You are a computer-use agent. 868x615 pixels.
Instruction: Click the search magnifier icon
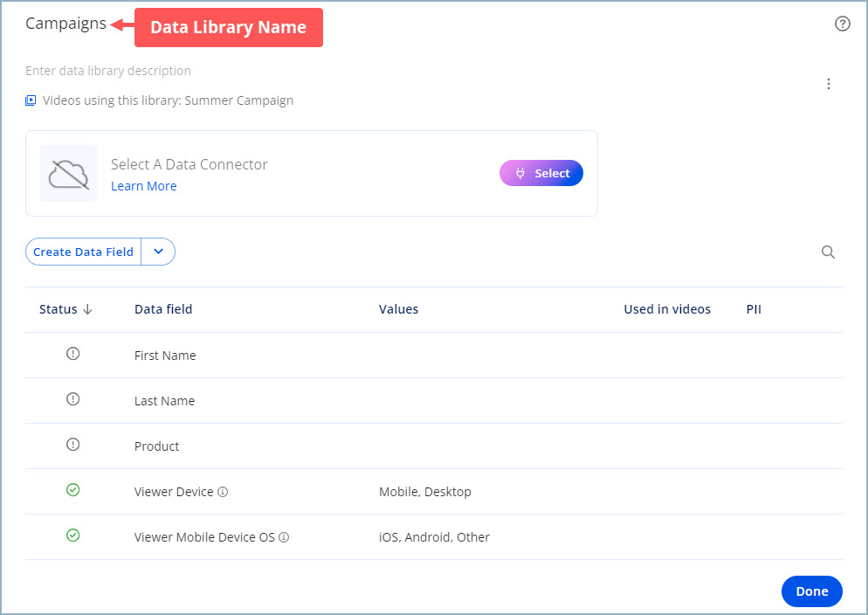(828, 252)
